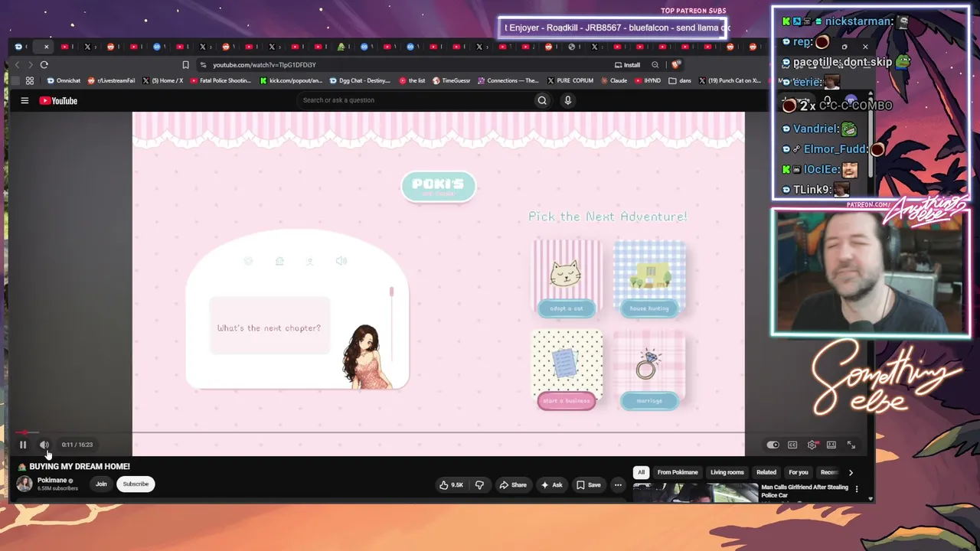Open the 'Connections — The...' bookmark

(x=508, y=80)
